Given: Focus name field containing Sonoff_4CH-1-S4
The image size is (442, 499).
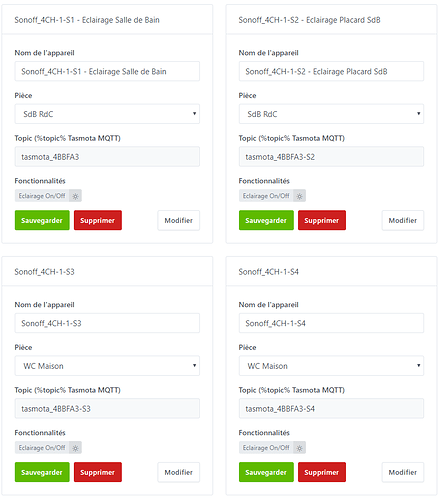Looking at the screenshot, I should tap(331, 323).
